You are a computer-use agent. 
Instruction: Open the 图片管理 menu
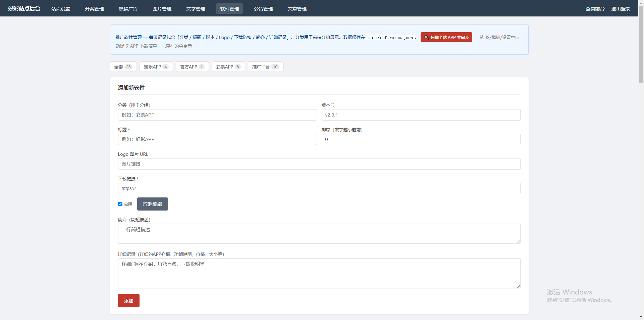(162, 8)
